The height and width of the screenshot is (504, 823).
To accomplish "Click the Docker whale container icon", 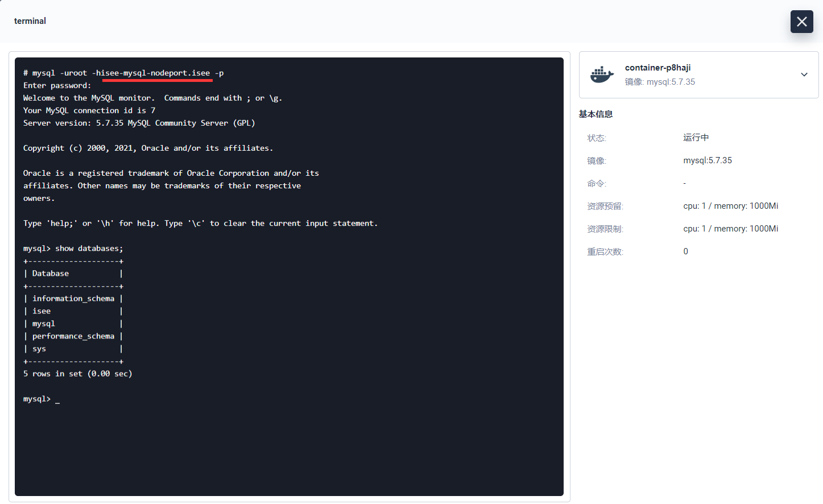I will (x=602, y=73).
